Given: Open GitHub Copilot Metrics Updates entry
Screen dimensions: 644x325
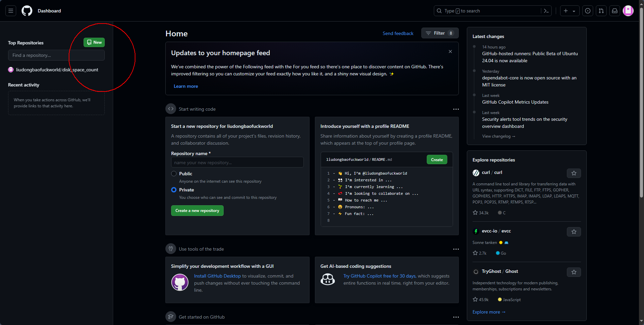Looking at the screenshot, I should 515,102.
